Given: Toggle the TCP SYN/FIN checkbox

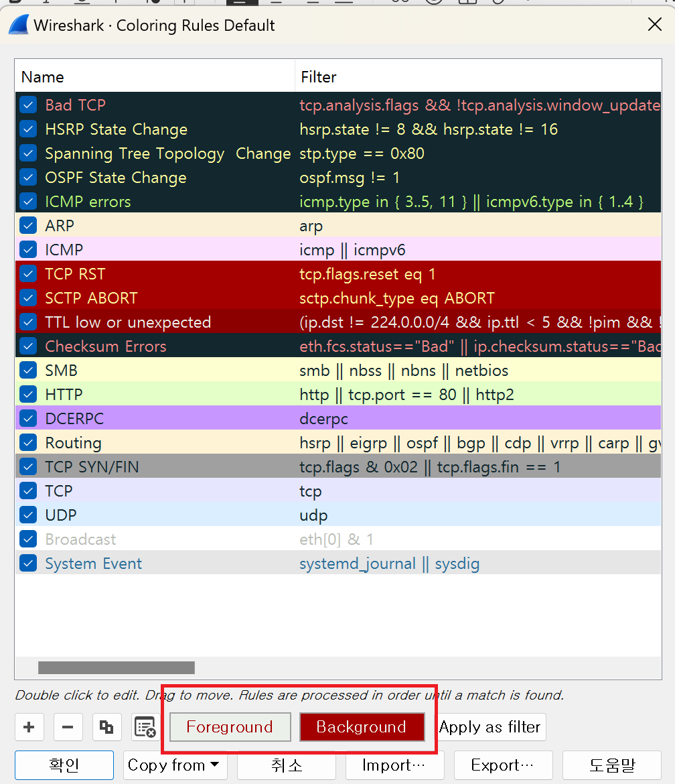Looking at the screenshot, I should tap(29, 467).
